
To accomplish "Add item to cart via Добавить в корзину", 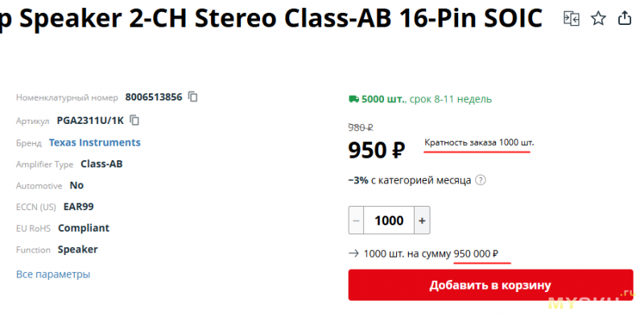I will [490, 285].
